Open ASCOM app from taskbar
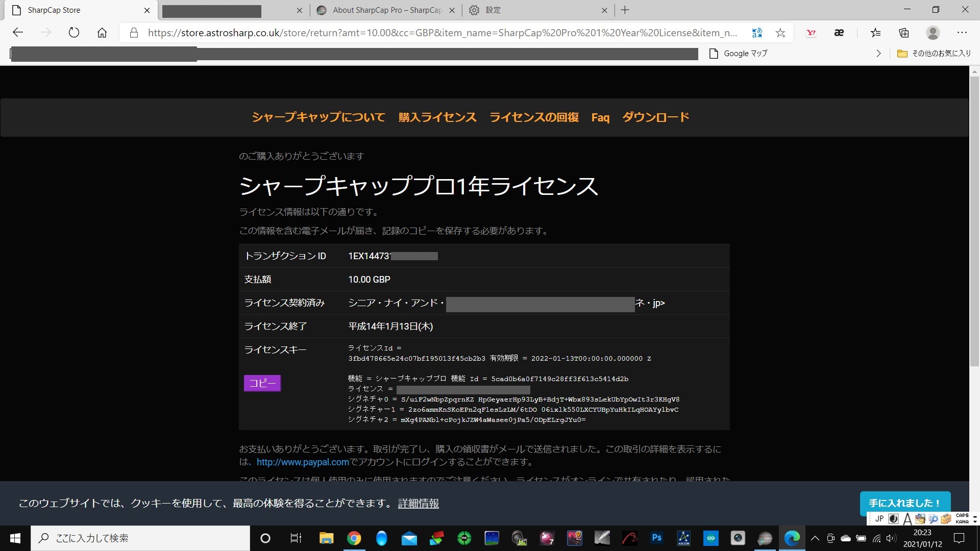The image size is (980, 551). tap(683, 538)
